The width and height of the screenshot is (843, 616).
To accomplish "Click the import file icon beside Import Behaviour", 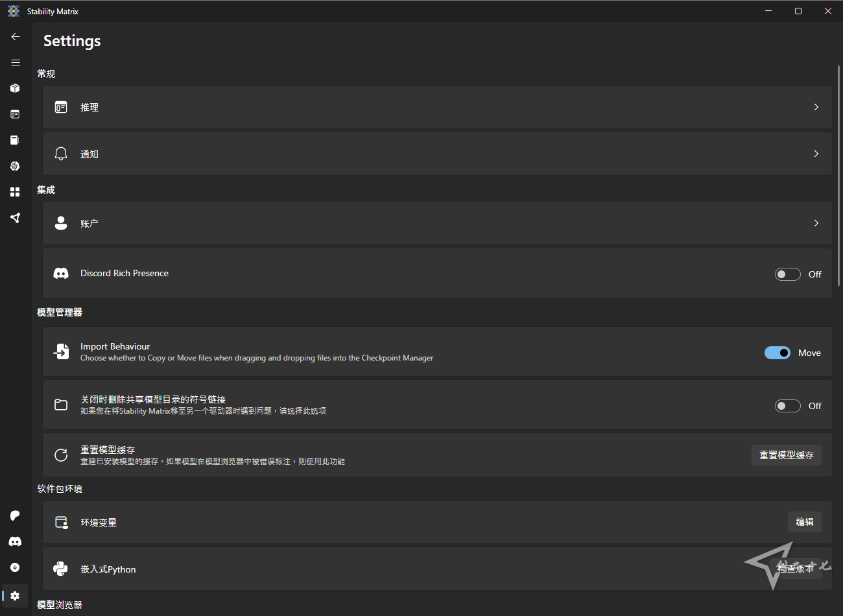I will [x=61, y=351].
